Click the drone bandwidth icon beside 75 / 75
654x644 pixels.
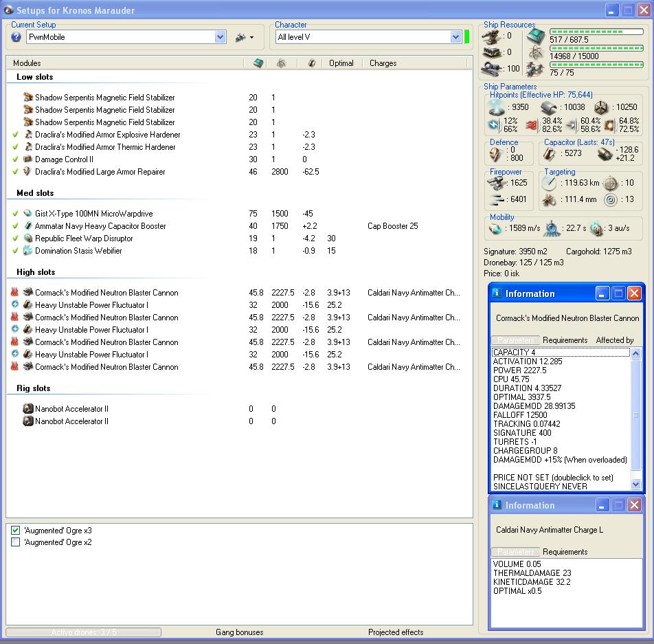click(x=535, y=69)
